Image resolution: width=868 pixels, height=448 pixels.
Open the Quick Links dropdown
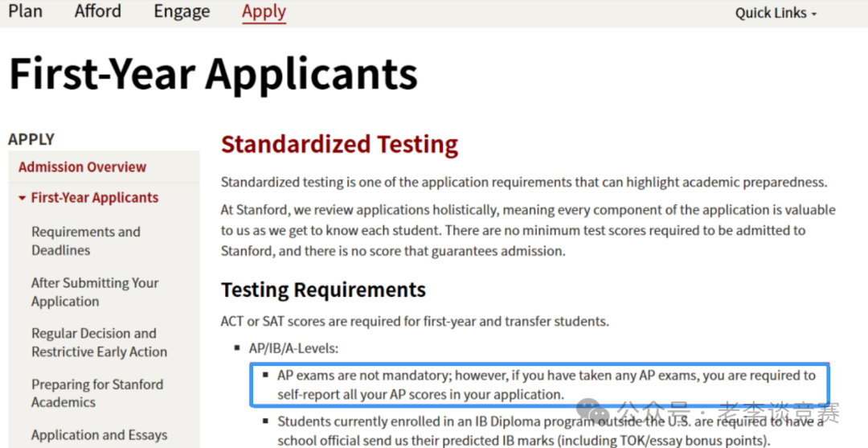tap(775, 13)
